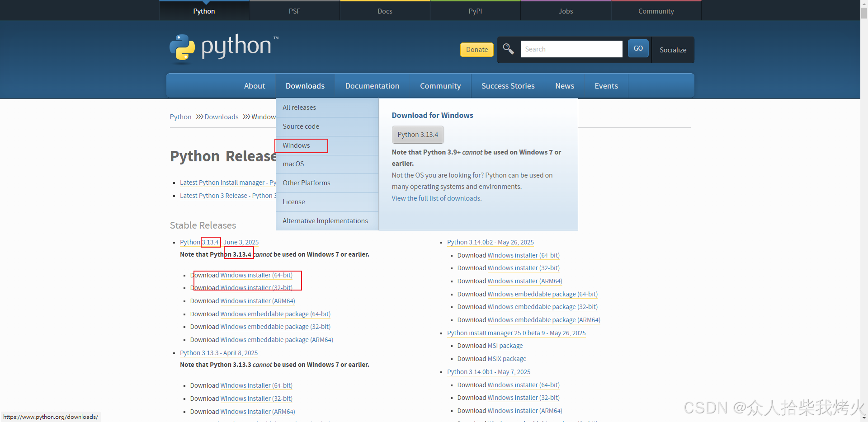Viewport: 868px width, 422px height.
Task: Choose All releases in Downloads submenu
Action: click(327, 108)
